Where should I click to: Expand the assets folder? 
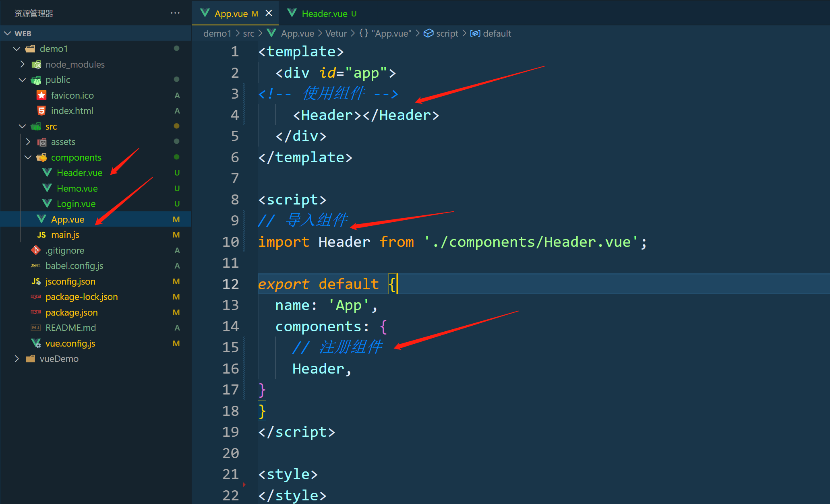[x=28, y=142]
